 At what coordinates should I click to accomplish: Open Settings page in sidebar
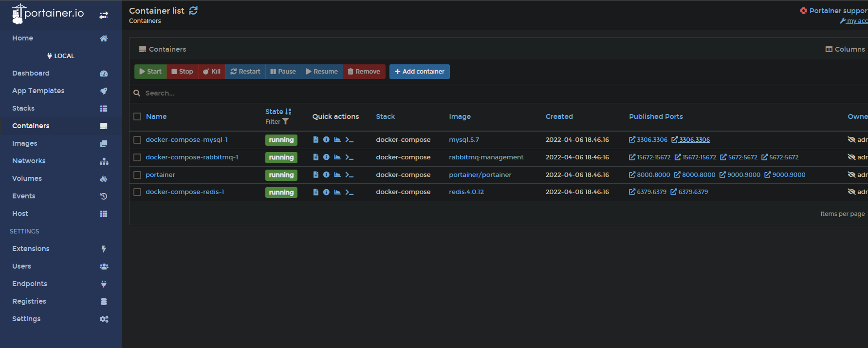coord(61,319)
